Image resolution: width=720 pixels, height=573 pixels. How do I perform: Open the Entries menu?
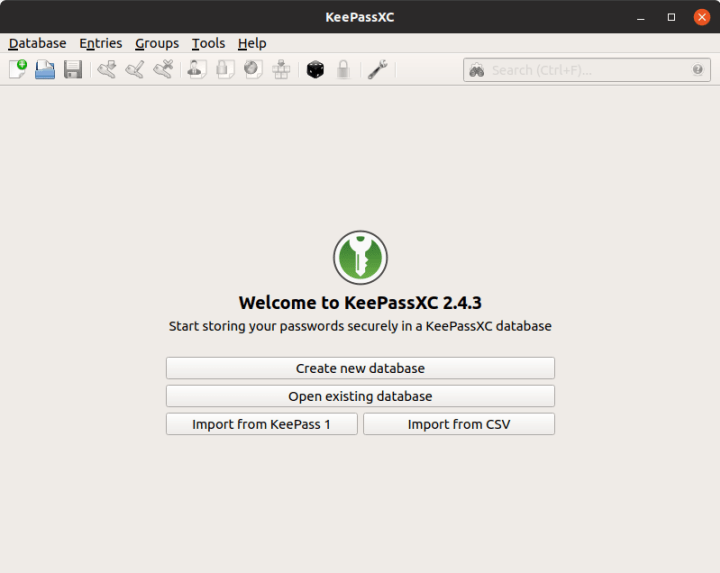[x=101, y=43]
